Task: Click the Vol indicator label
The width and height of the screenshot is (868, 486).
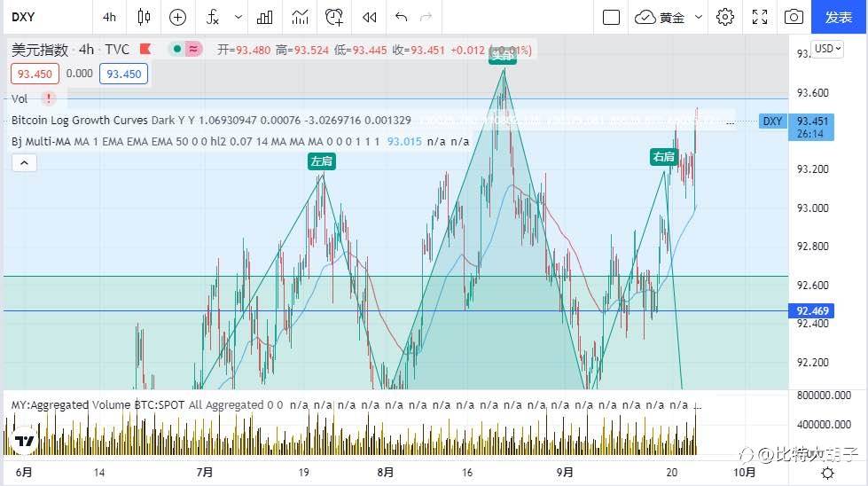Action: 20,98
